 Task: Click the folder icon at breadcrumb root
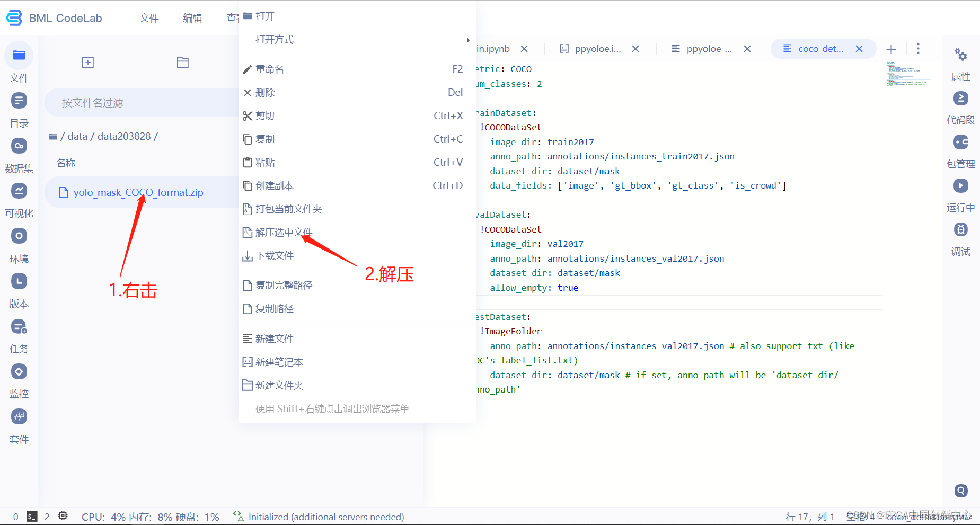53,137
